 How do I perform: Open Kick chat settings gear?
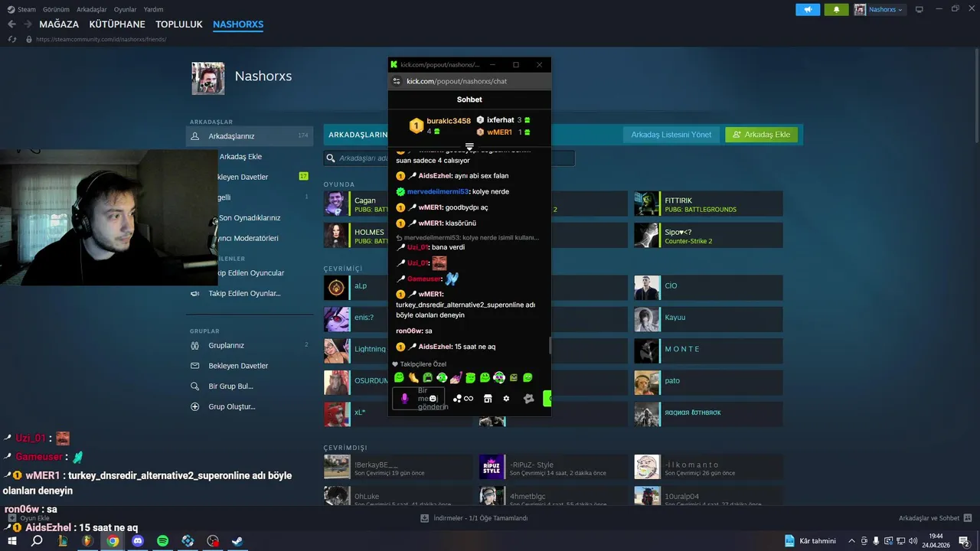tap(506, 399)
